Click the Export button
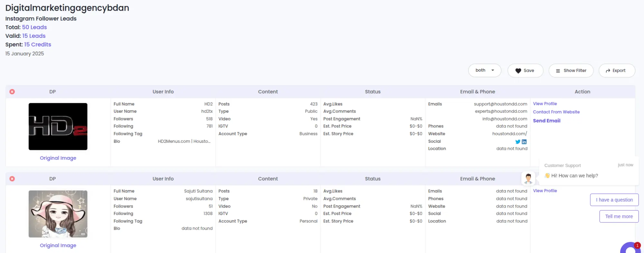644x253 pixels. [617, 71]
